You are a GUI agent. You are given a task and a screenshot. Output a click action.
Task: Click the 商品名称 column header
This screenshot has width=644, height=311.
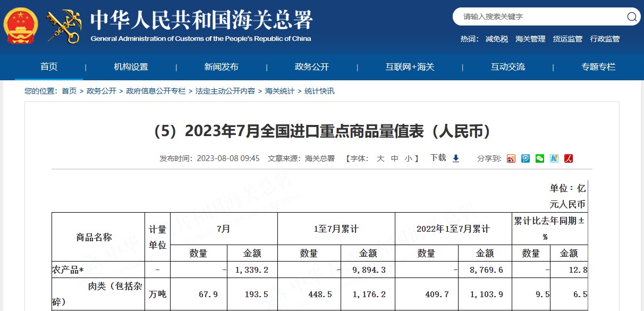(94, 237)
